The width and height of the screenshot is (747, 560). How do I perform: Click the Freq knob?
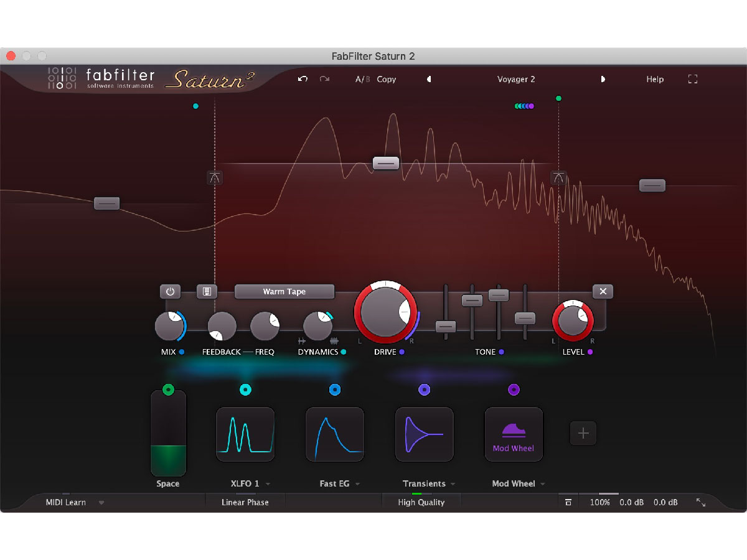point(265,326)
